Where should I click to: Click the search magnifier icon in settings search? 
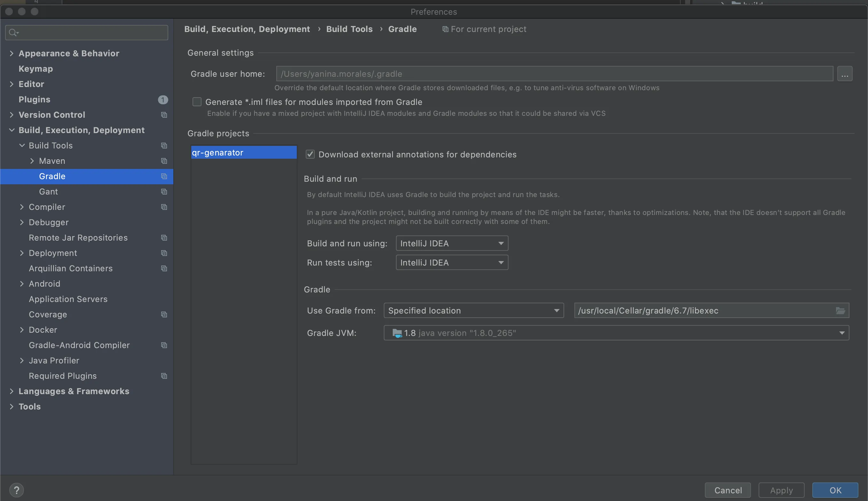(13, 33)
